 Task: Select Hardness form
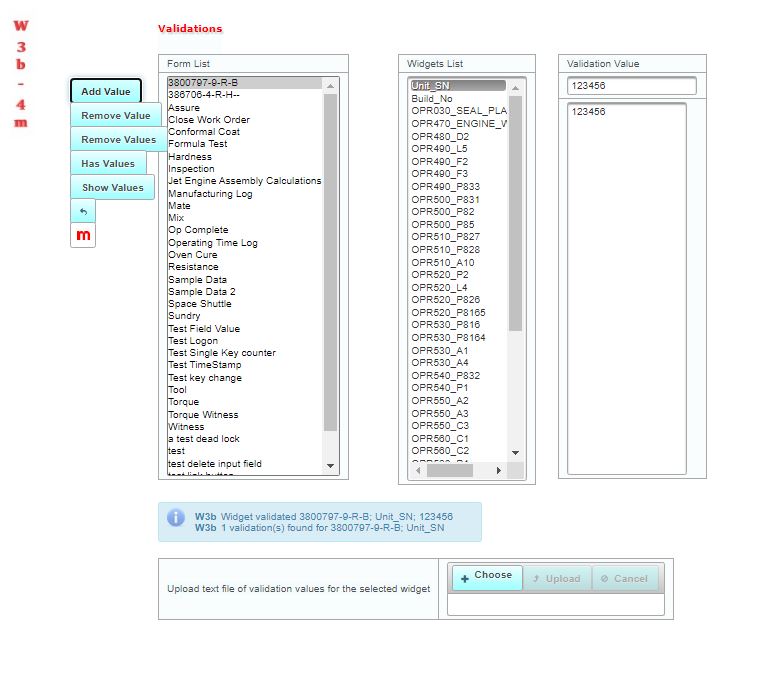tap(245, 157)
